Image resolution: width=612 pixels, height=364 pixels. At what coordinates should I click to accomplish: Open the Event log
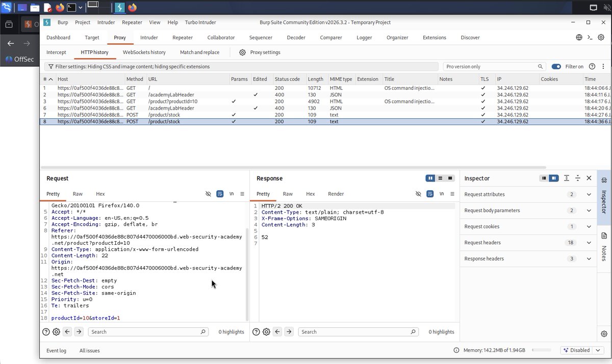pyautogui.click(x=56, y=351)
